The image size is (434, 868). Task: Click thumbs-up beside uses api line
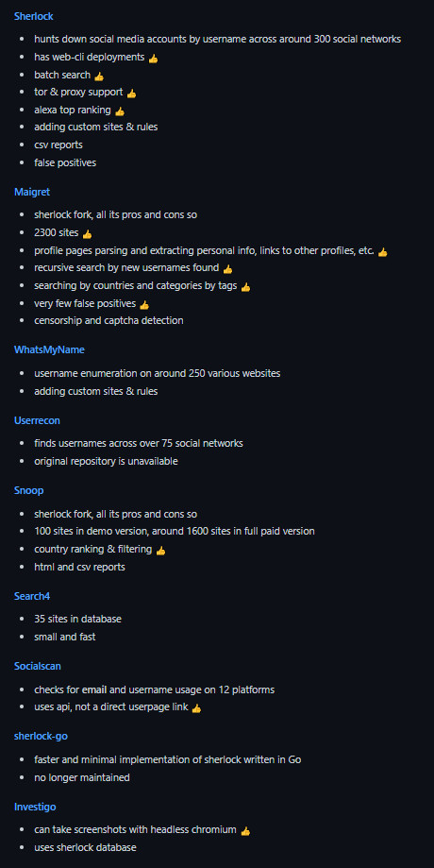click(x=196, y=708)
